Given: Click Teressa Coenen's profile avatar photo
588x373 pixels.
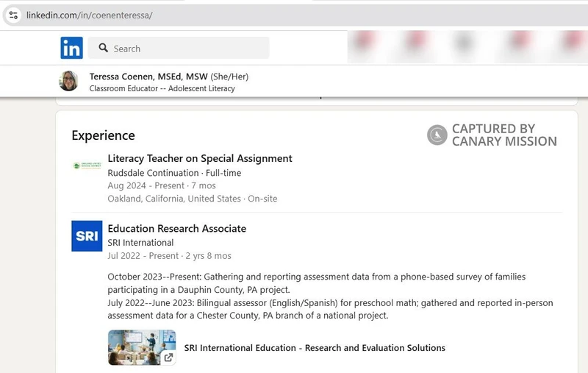Looking at the screenshot, I should coord(68,81).
